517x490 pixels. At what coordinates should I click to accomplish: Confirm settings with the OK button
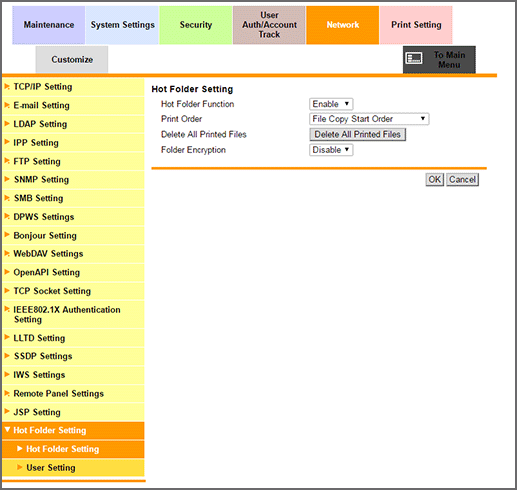pyautogui.click(x=434, y=180)
